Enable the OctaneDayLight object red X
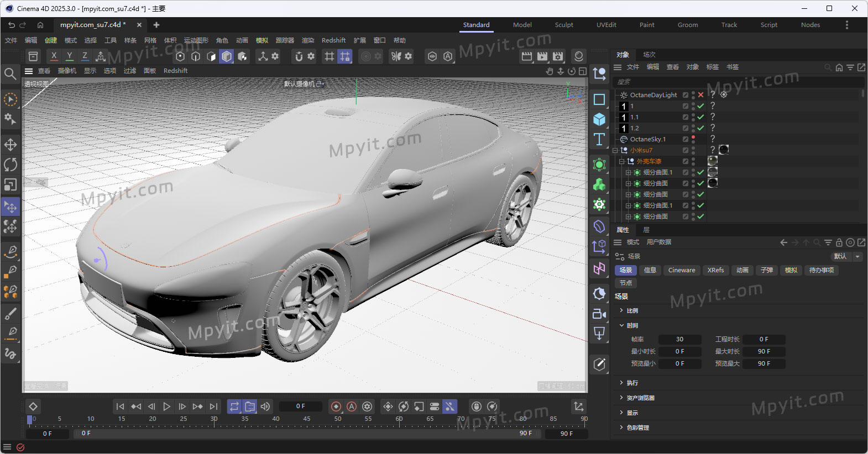This screenshot has height=454, width=868. coord(701,95)
